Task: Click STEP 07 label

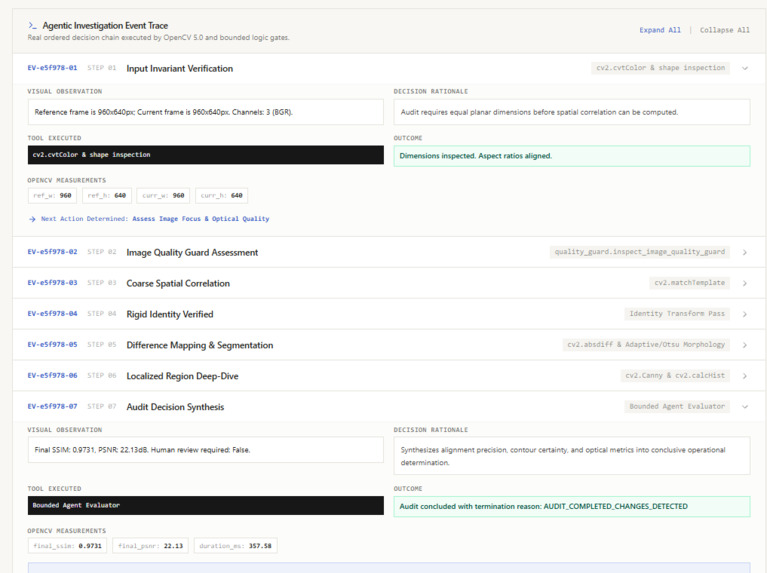Action: (x=102, y=406)
